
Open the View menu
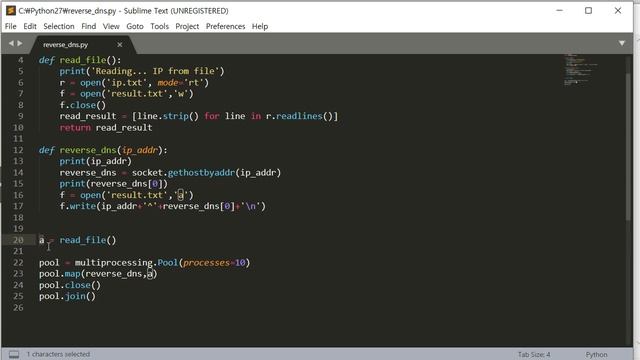point(111,26)
